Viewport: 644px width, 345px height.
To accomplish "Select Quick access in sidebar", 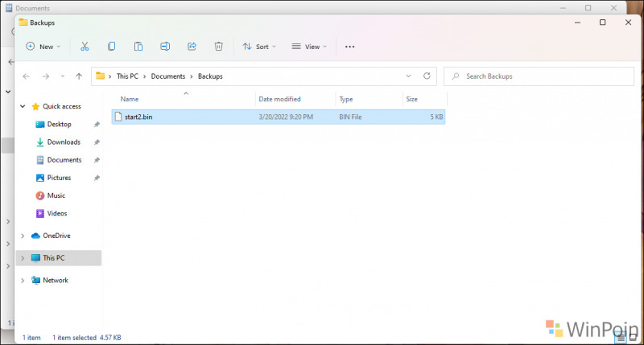I will (62, 106).
